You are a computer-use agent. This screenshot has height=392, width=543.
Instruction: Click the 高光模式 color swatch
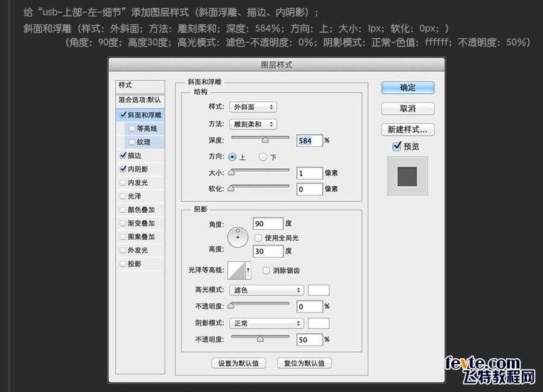[319, 290]
